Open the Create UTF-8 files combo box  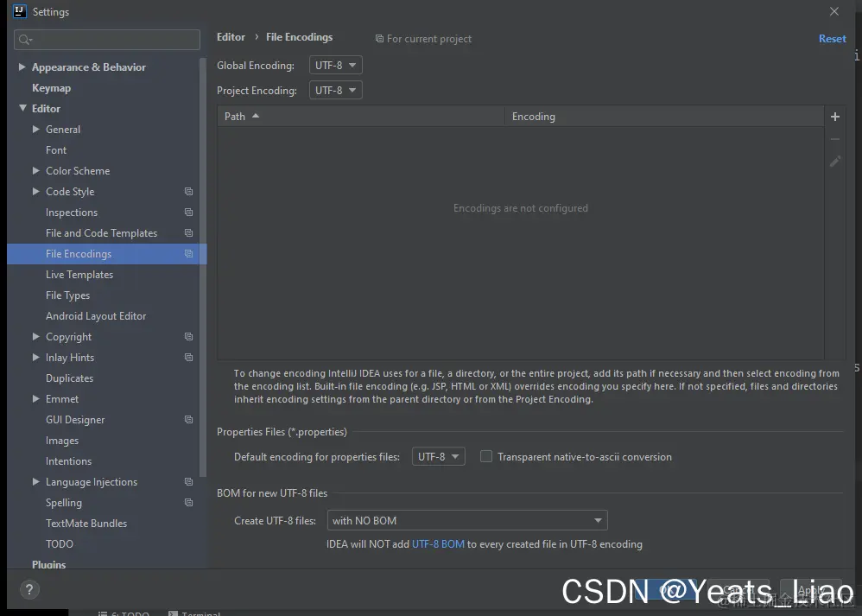(466, 520)
